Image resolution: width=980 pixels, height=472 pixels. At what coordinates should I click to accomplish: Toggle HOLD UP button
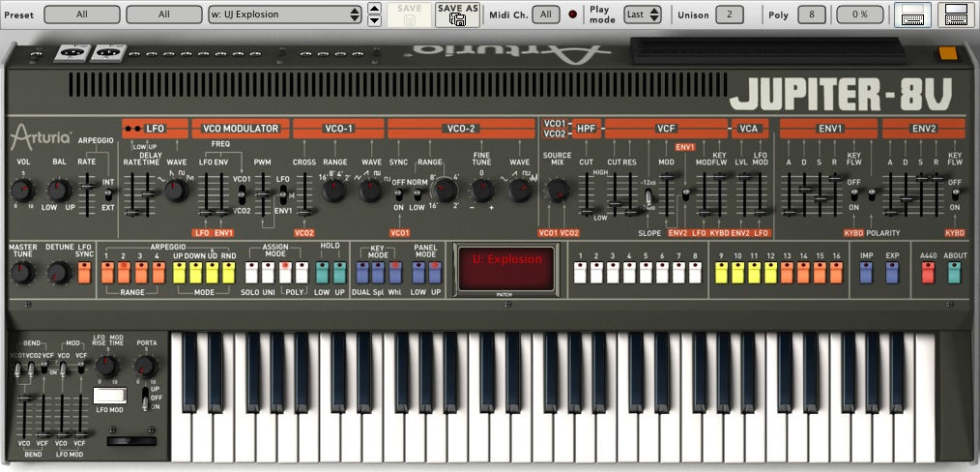tap(339, 273)
